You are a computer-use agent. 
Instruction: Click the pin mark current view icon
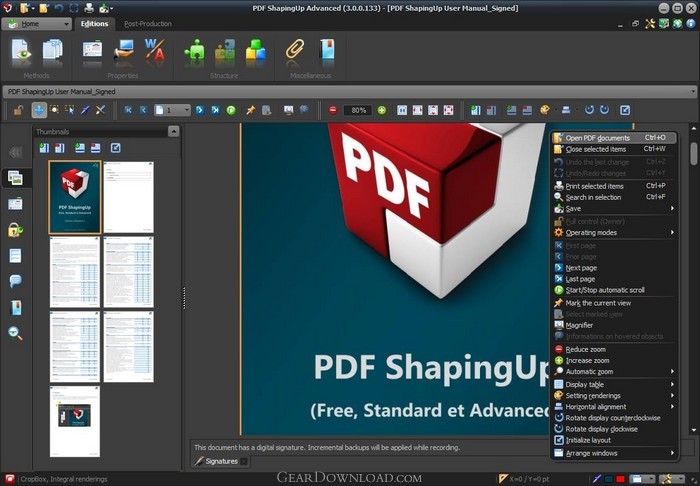(251, 110)
